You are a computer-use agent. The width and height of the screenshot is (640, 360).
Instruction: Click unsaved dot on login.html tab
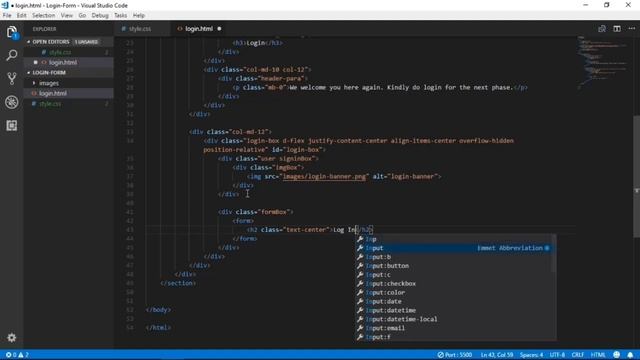point(219,29)
